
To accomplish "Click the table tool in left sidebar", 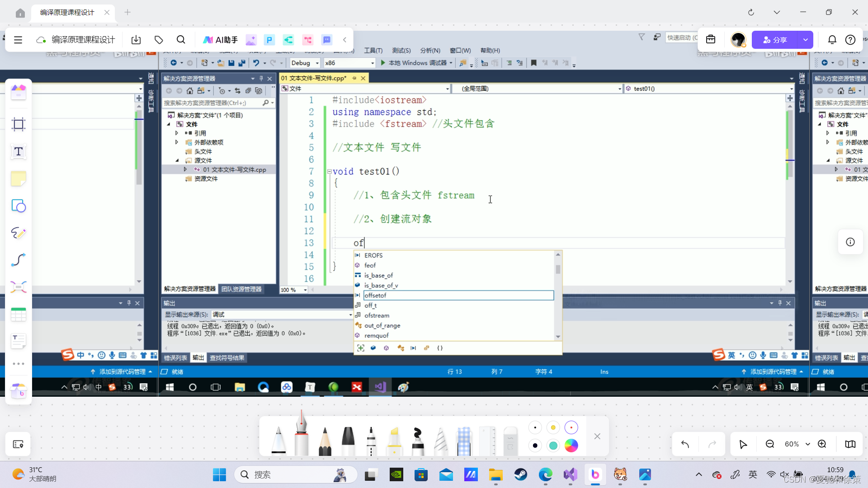I will (19, 314).
